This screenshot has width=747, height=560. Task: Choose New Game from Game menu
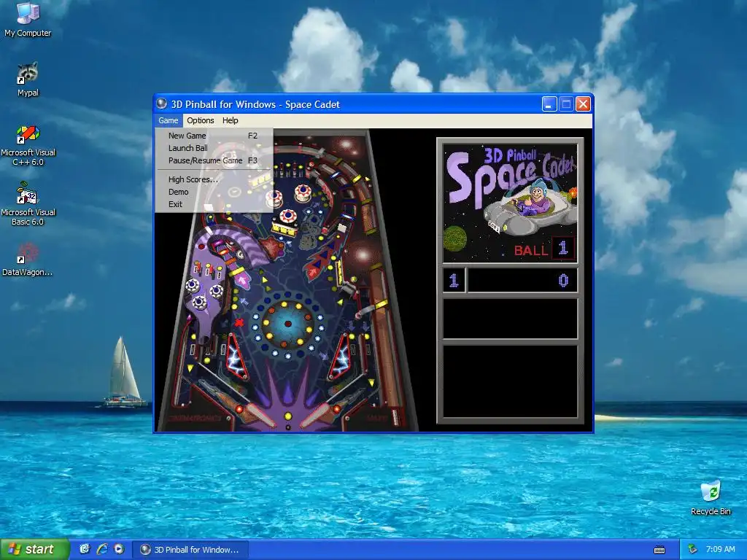(x=214, y=136)
